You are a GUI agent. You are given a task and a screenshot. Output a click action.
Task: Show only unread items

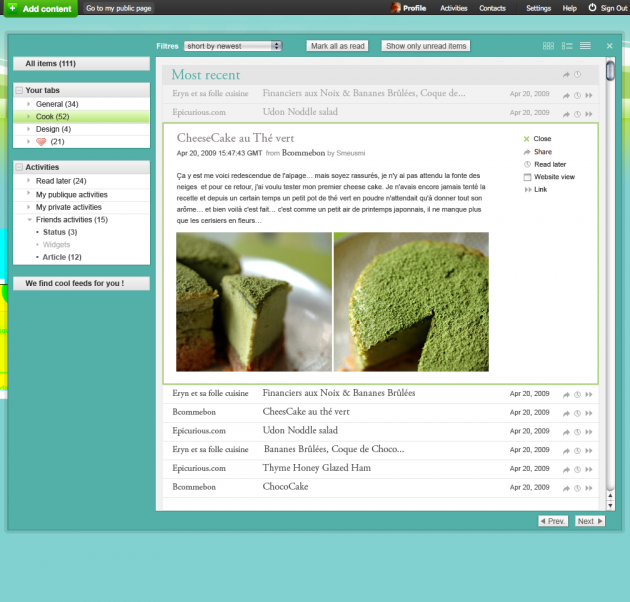point(426,46)
